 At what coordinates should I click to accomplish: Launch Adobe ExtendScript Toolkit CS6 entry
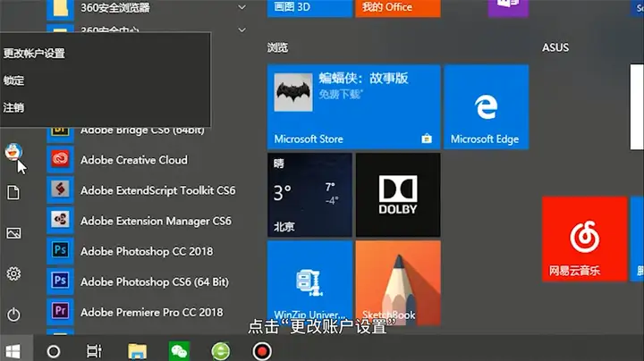click(x=148, y=189)
